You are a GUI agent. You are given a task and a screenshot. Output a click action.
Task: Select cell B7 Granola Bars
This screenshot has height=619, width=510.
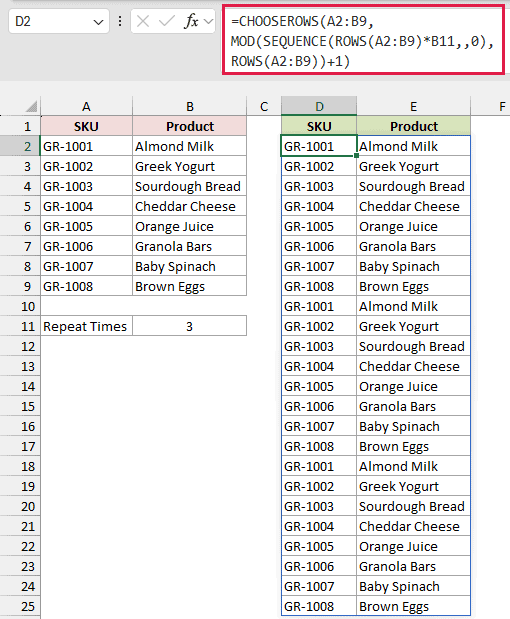click(190, 246)
